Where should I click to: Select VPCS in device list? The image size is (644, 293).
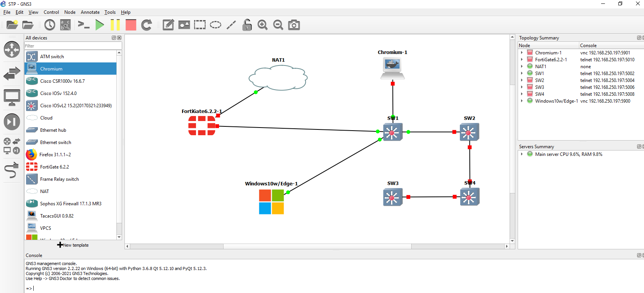tap(70, 228)
